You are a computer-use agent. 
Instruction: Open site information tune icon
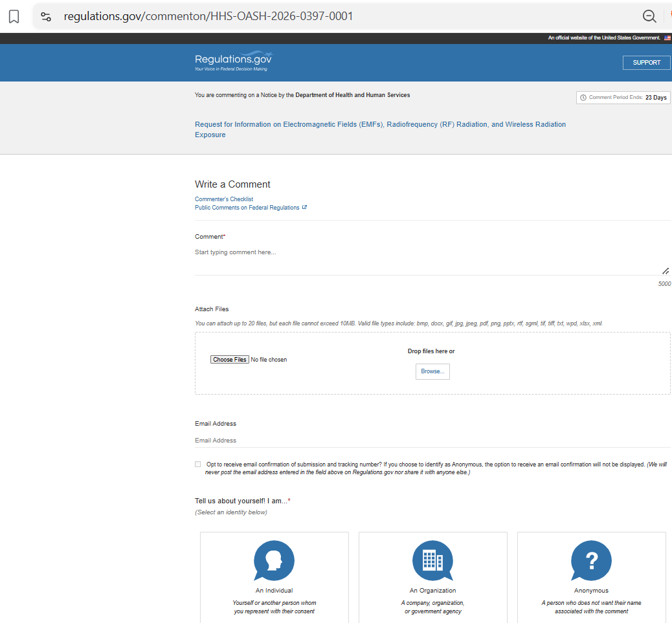[x=46, y=17]
